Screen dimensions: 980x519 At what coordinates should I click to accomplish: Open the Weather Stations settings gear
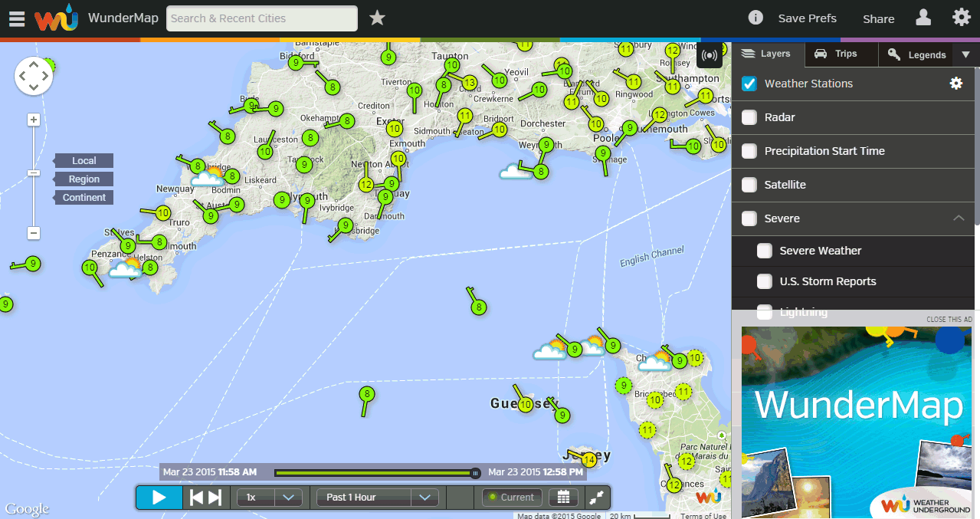click(955, 83)
